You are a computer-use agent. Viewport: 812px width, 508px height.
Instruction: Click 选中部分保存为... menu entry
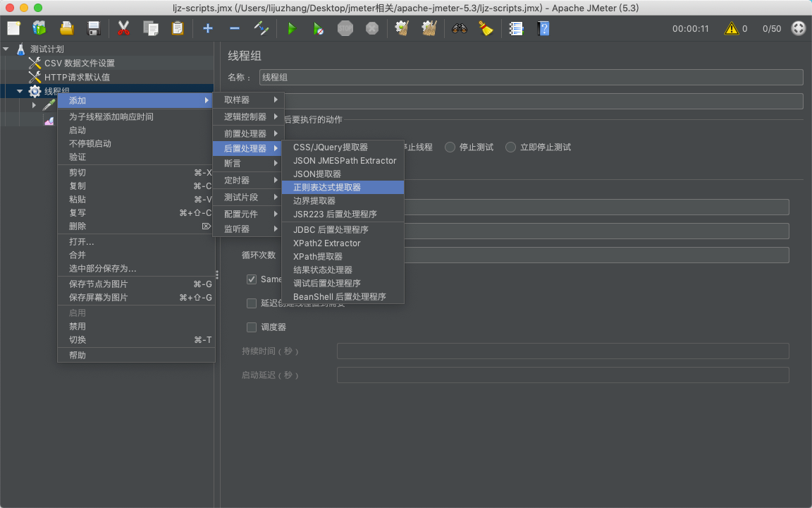(x=135, y=269)
